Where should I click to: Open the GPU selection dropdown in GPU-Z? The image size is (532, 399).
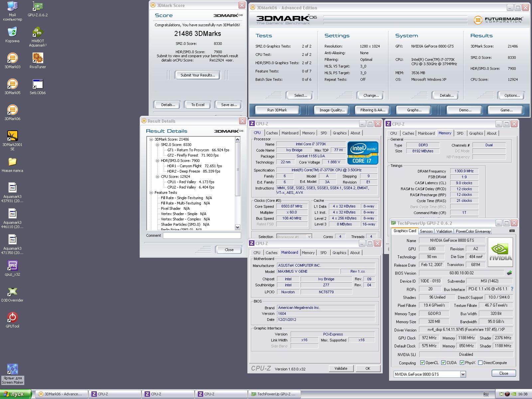(463, 374)
